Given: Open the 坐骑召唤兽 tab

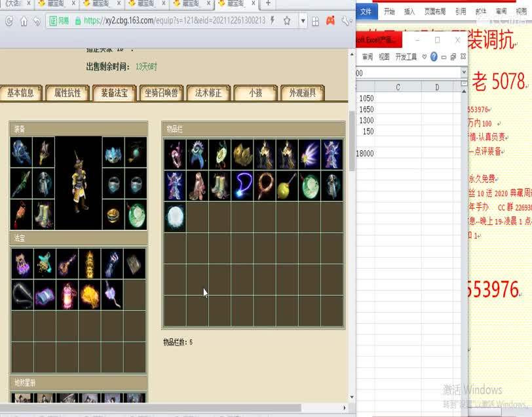Looking at the screenshot, I should coord(161,92).
